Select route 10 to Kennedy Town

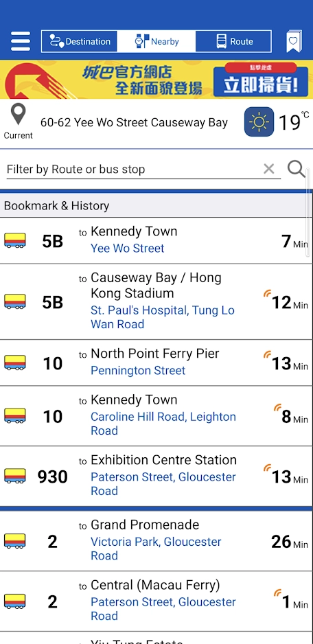click(156, 415)
